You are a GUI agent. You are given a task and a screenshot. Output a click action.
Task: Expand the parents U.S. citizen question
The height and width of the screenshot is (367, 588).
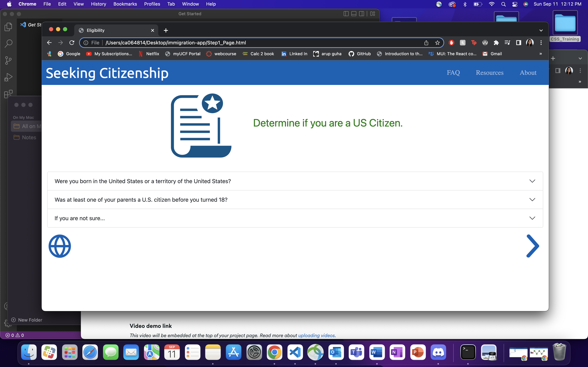[295, 200]
